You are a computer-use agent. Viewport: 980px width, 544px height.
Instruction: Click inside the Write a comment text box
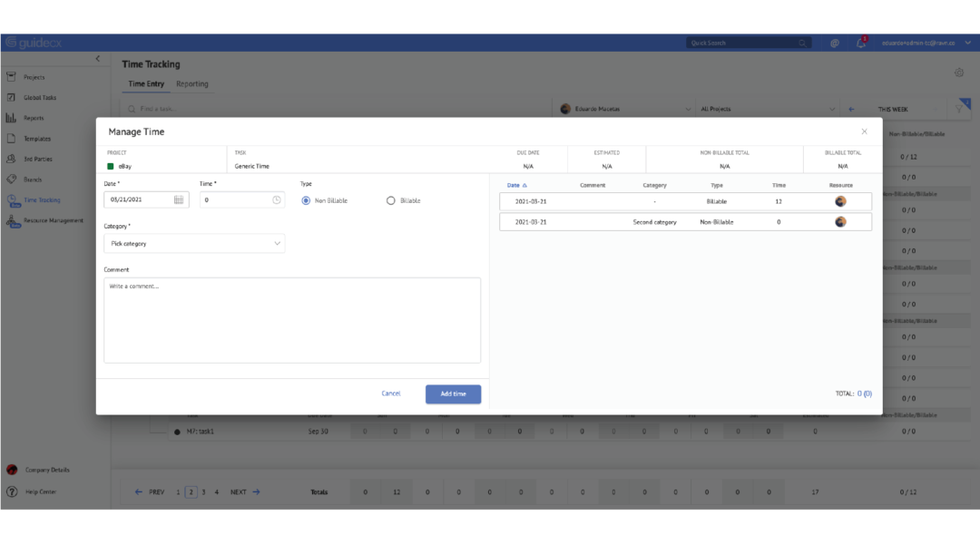tap(292, 317)
